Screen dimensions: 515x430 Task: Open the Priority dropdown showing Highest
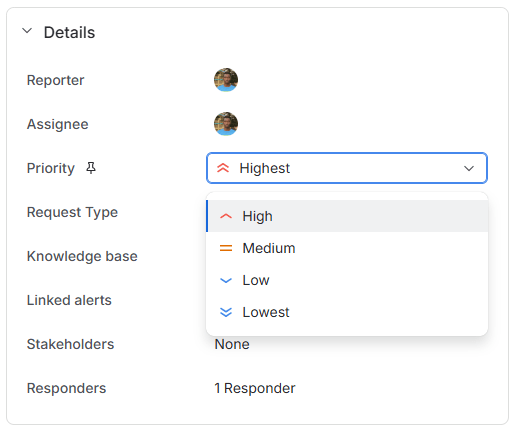347,168
